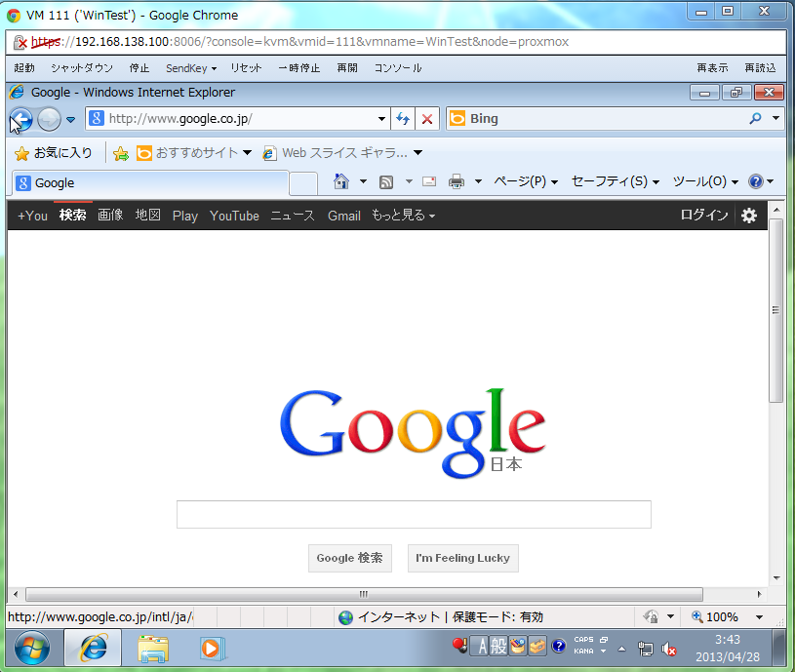Viewport: 795px width, 672px height.
Task: Open dropdown arrow beside home icon
Action: click(x=363, y=181)
